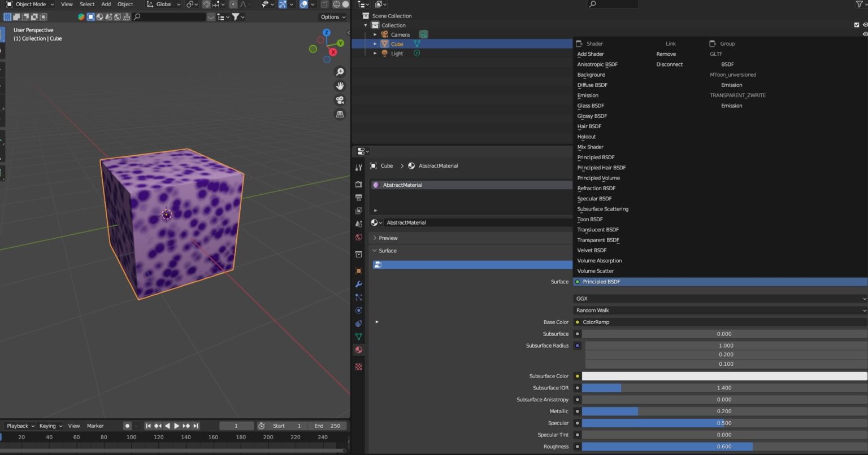The height and width of the screenshot is (455, 868).
Task: Open the Output Properties printer icon
Action: click(x=358, y=198)
